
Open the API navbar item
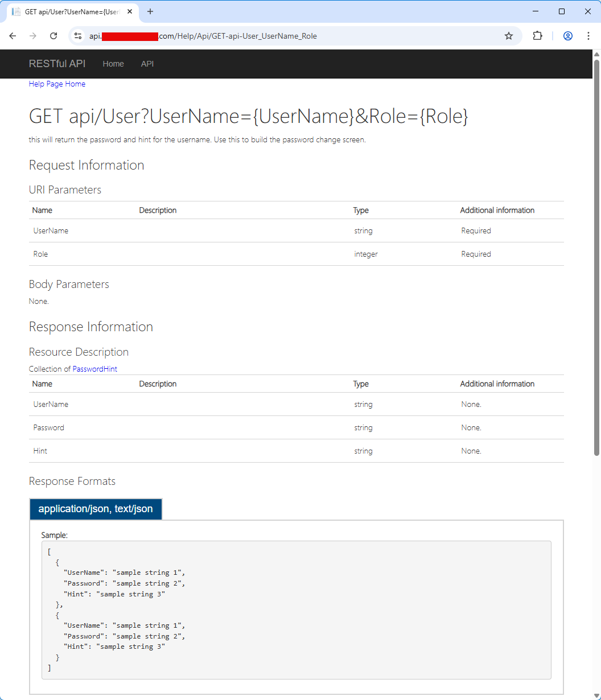(147, 64)
